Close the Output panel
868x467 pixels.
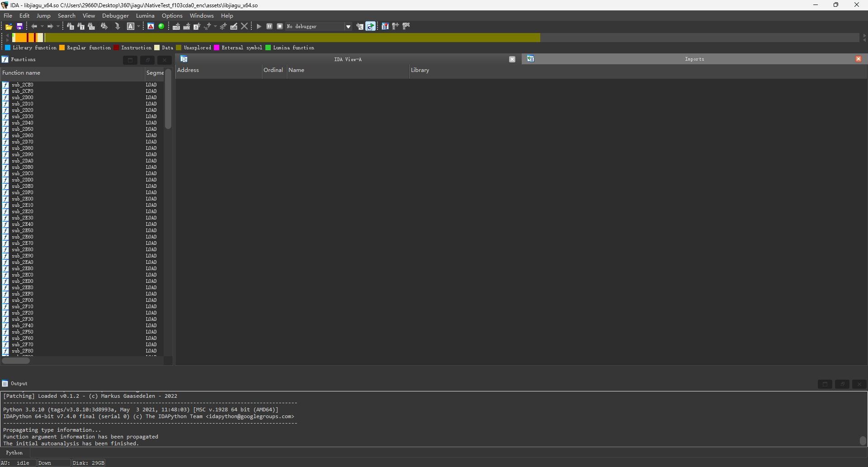point(859,384)
